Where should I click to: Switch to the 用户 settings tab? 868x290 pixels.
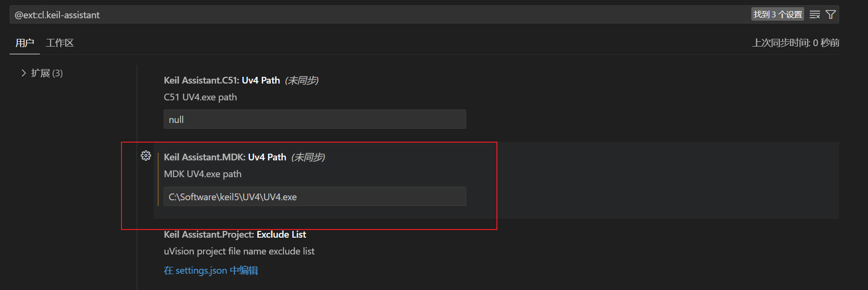[x=24, y=43]
